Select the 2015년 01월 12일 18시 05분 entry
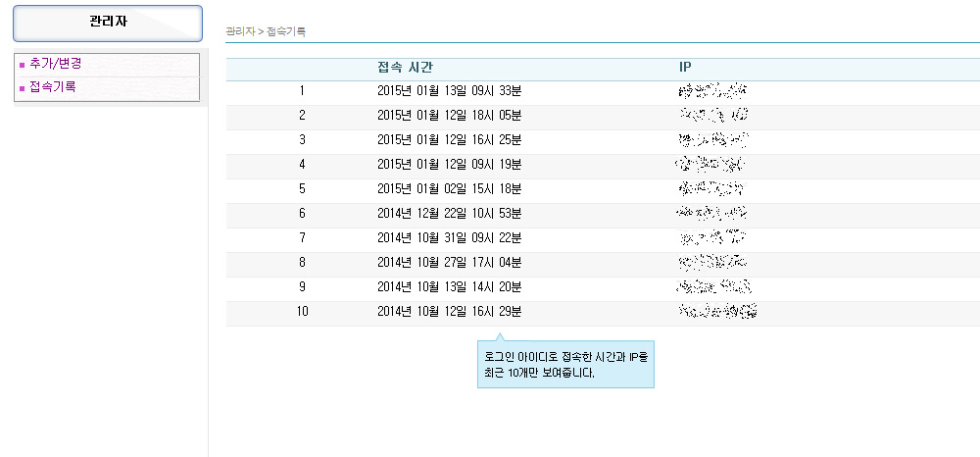Image resolution: width=980 pixels, height=457 pixels. [x=450, y=116]
